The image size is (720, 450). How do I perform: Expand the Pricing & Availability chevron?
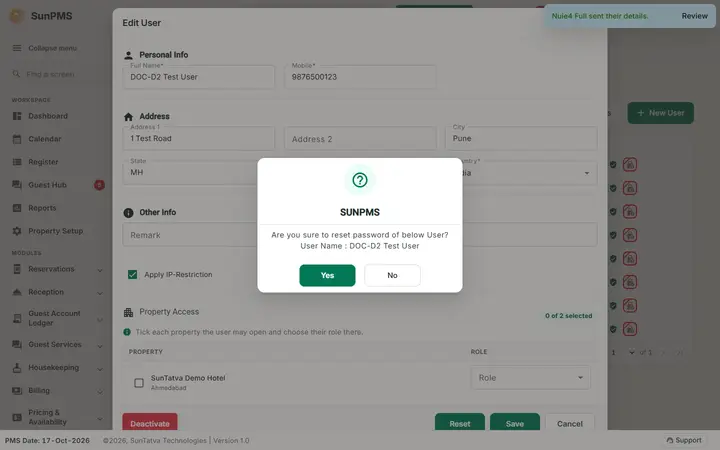[x=100, y=418]
